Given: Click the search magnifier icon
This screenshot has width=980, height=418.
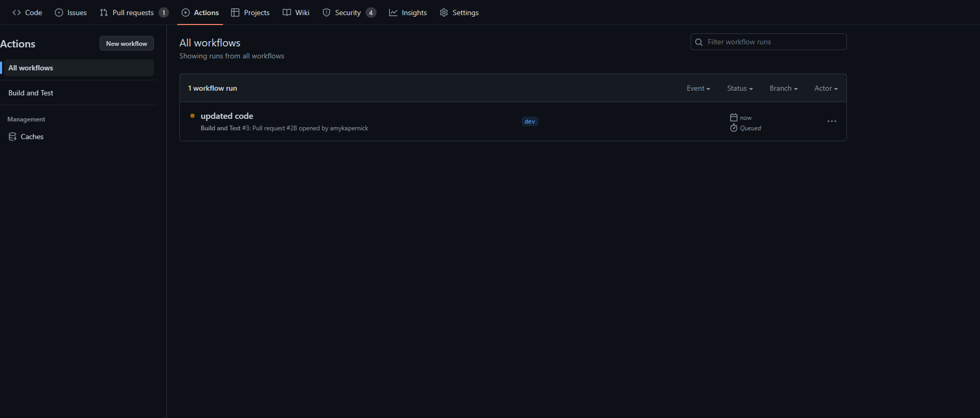Looking at the screenshot, I should [x=699, y=42].
